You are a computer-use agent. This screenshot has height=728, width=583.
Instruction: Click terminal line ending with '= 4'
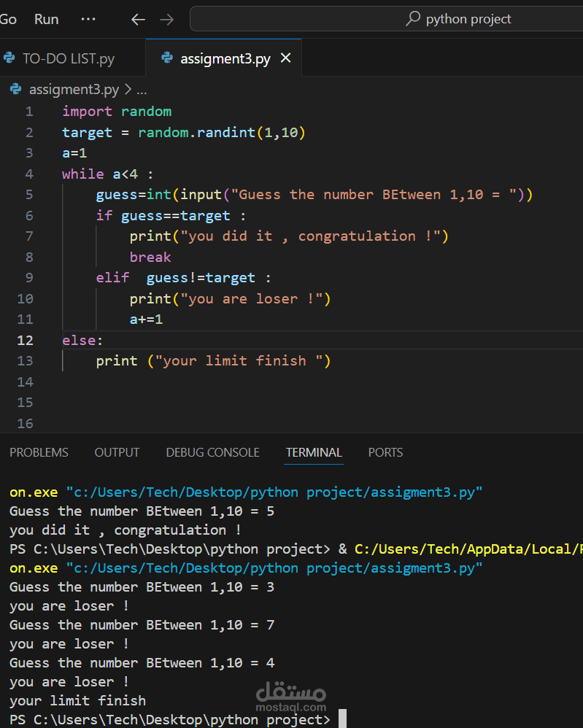coord(142,663)
